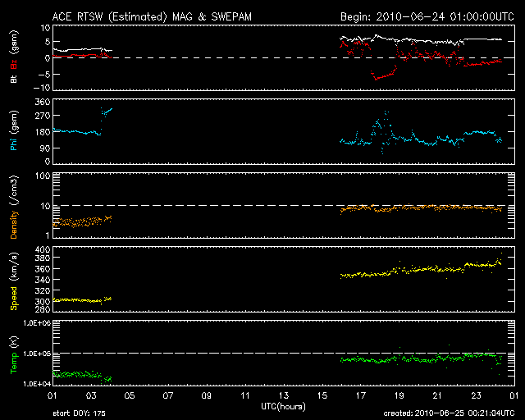Click the '340' tick on the Speed axis
Screen dimensions: 525x420
pos(43,280)
